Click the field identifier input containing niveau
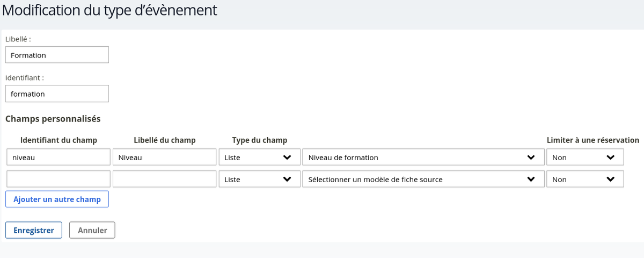The height and width of the screenshot is (258, 644). 58,157
